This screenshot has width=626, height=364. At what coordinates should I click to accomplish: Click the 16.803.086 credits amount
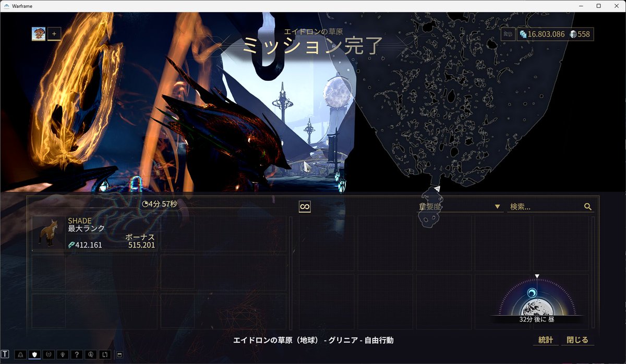[546, 34]
